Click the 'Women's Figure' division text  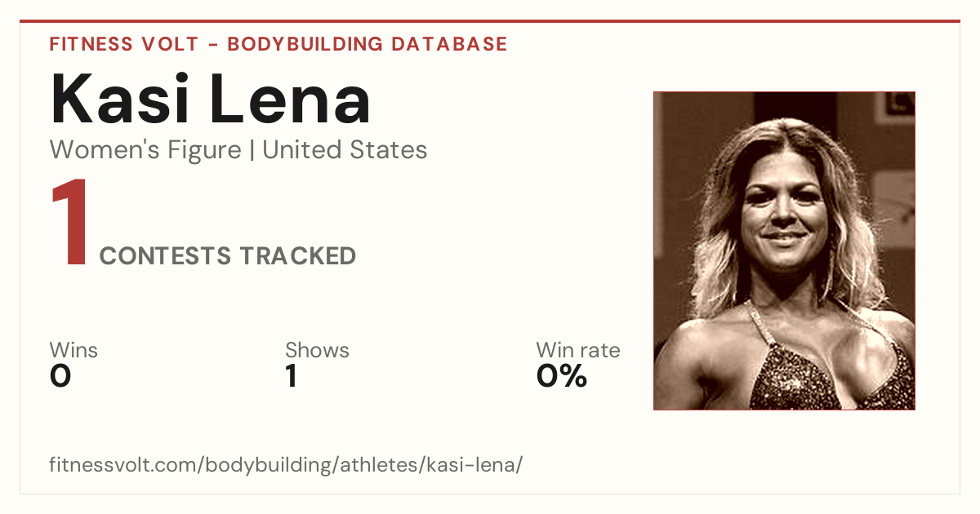tap(145, 150)
